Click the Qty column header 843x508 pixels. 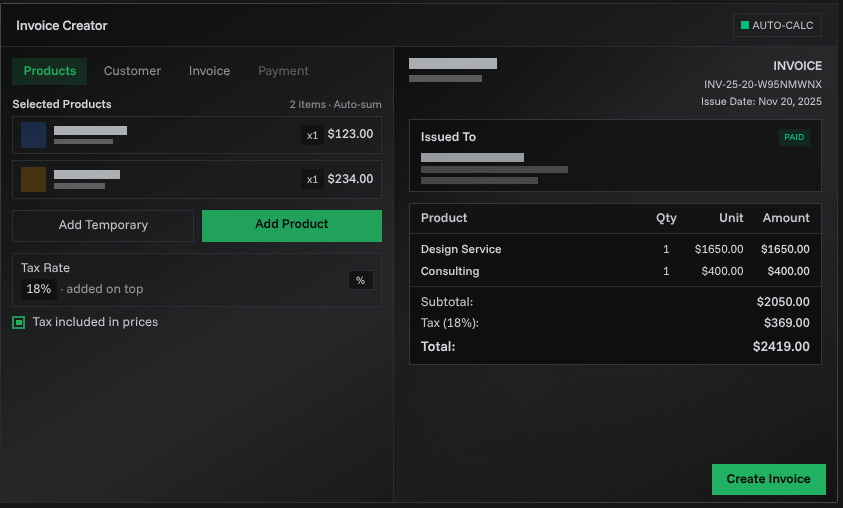666,218
